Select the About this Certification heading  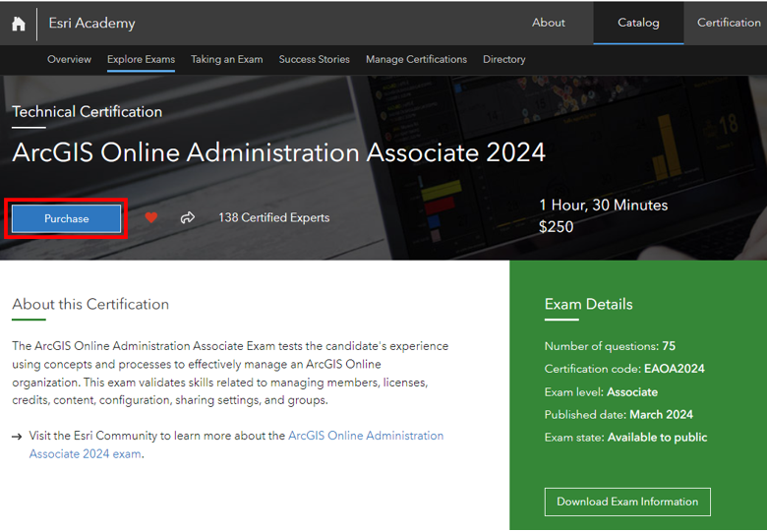click(90, 304)
